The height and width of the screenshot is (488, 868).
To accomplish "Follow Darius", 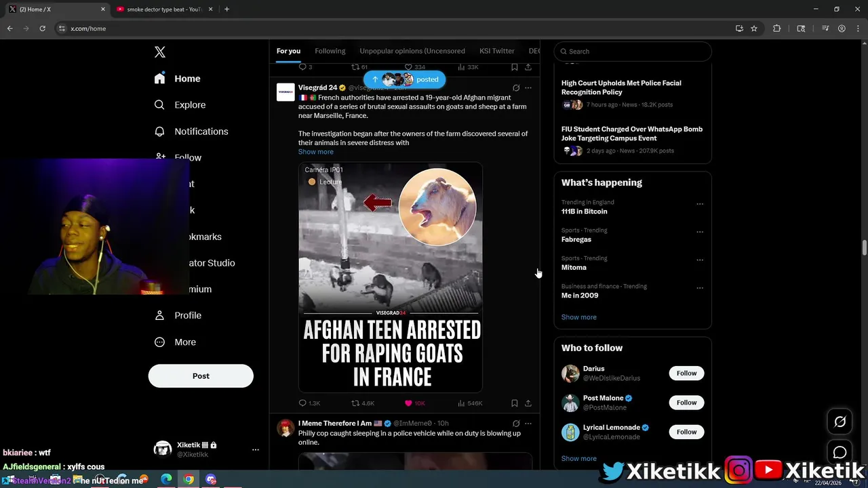I will [686, 373].
